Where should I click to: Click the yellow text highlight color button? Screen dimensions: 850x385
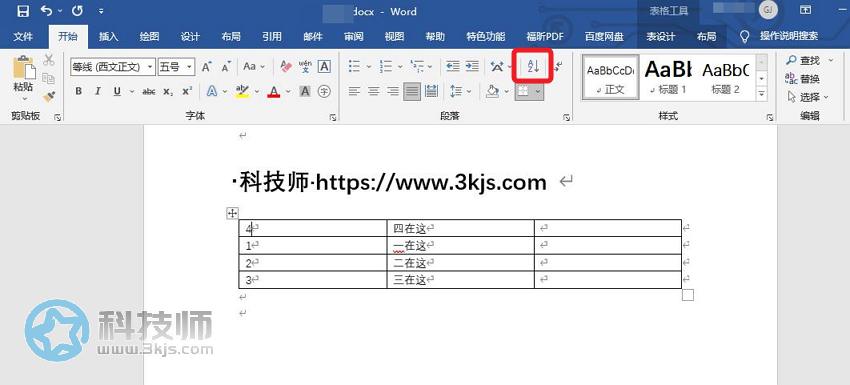click(x=242, y=92)
